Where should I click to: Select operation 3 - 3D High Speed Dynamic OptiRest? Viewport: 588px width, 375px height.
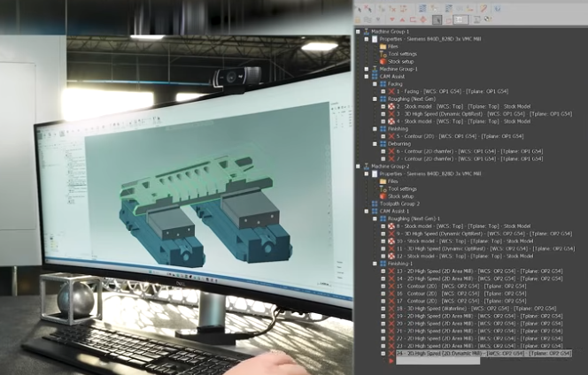[x=484, y=114]
